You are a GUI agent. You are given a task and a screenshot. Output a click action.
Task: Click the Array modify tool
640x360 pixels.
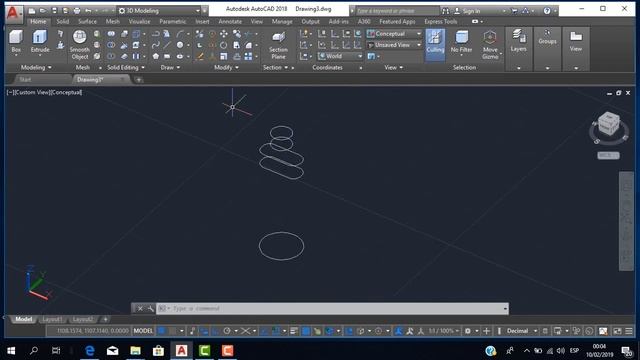(248, 56)
